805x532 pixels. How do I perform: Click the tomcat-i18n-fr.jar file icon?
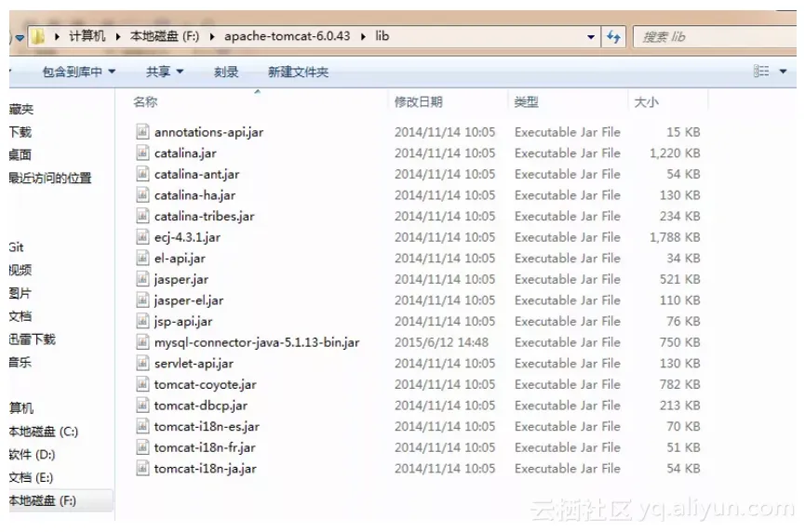142,447
